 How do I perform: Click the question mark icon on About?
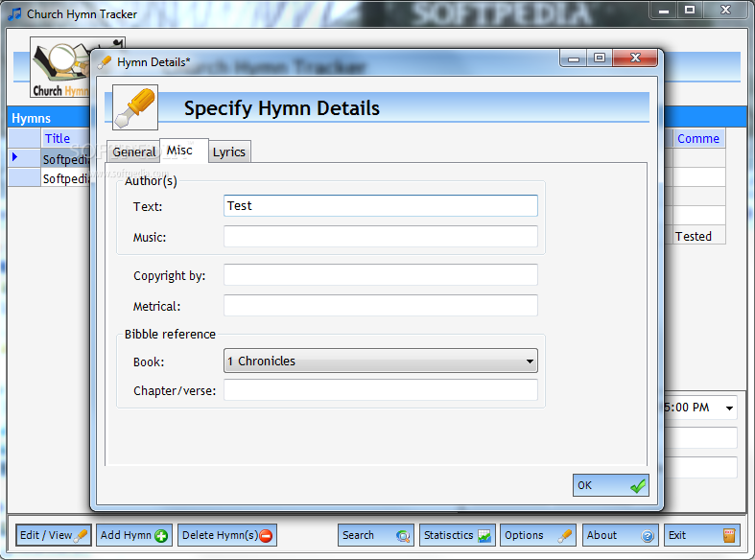point(648,536)
